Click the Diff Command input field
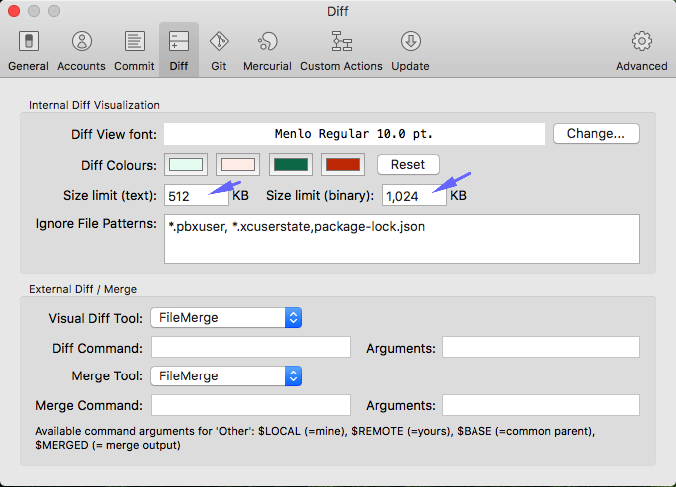The width and height of the screenshot is (676, 487). [x=250, y=347]
